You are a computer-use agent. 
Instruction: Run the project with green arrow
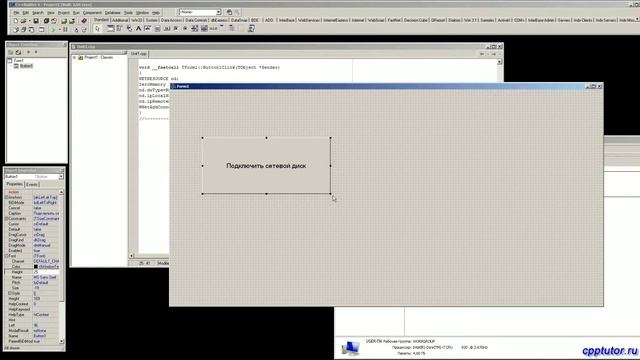tap(53, 29)
